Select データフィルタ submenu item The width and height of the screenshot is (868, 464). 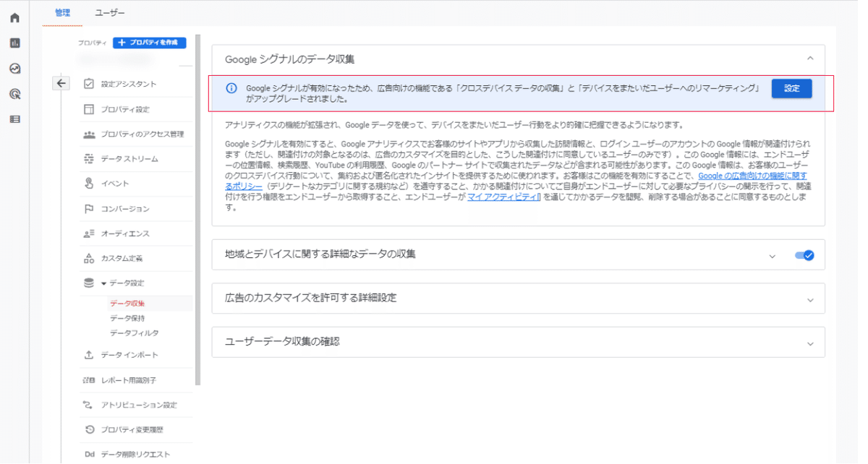135,333
